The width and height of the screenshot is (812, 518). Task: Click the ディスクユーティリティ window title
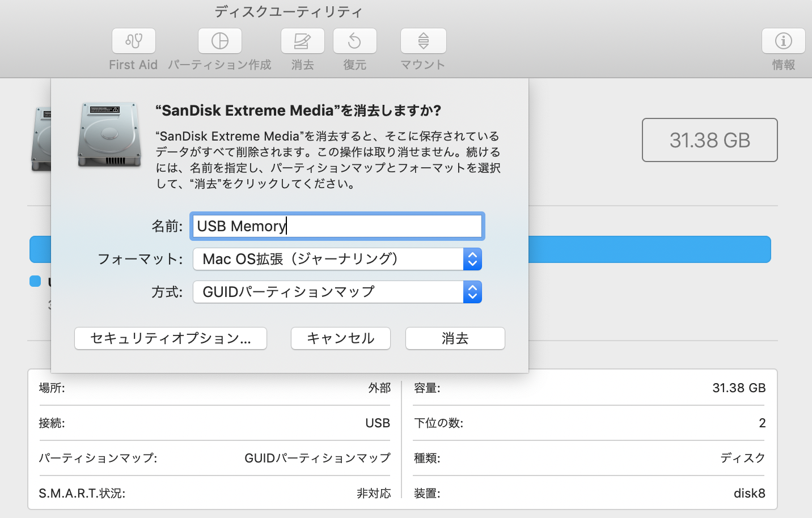(289, 12)
